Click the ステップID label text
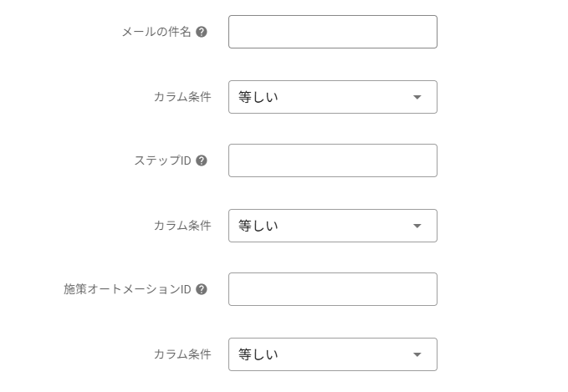 pos(162,160)
